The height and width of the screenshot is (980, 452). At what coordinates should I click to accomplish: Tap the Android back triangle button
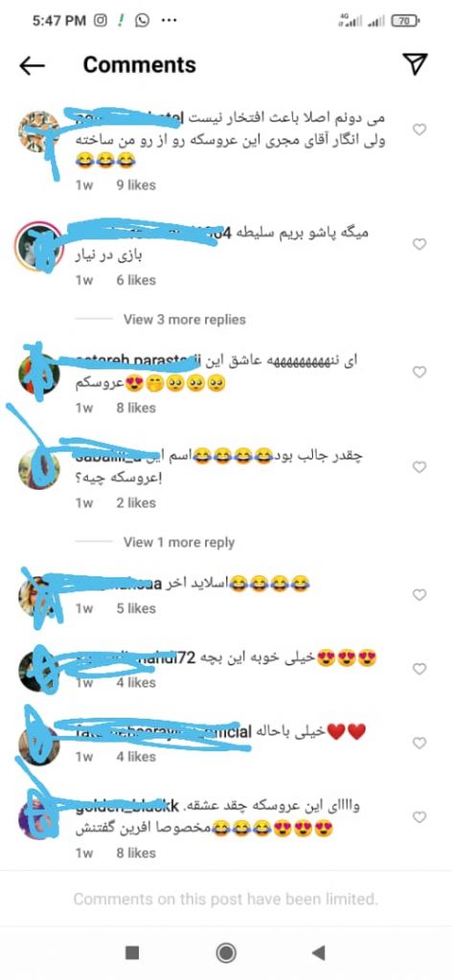click(x=319, y=952)
